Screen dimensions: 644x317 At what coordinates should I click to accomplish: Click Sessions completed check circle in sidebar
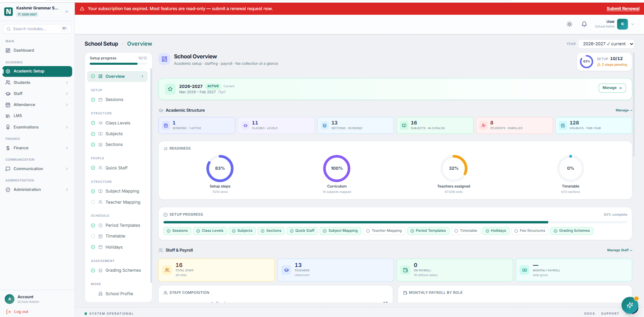tap(93, 100)
